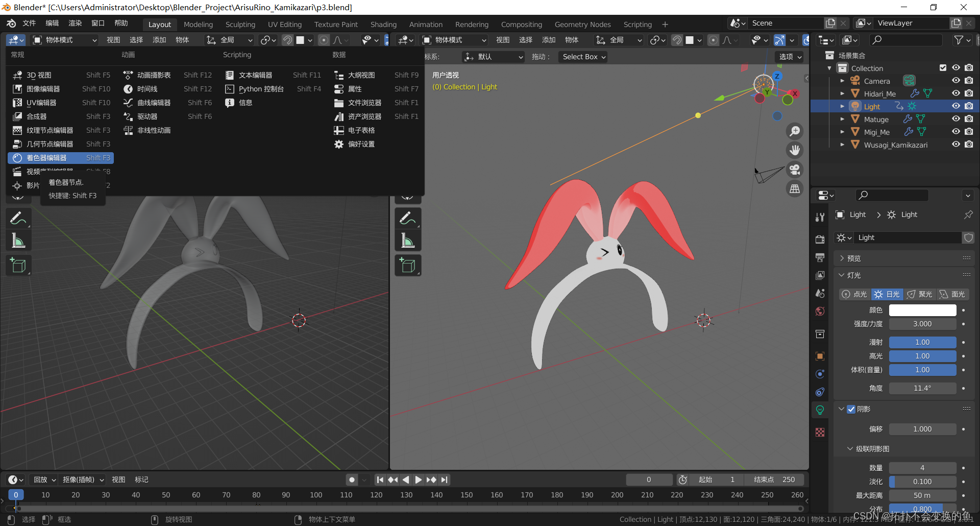Hide Camera in viewport via eye icon

click(x=956, y=81)
